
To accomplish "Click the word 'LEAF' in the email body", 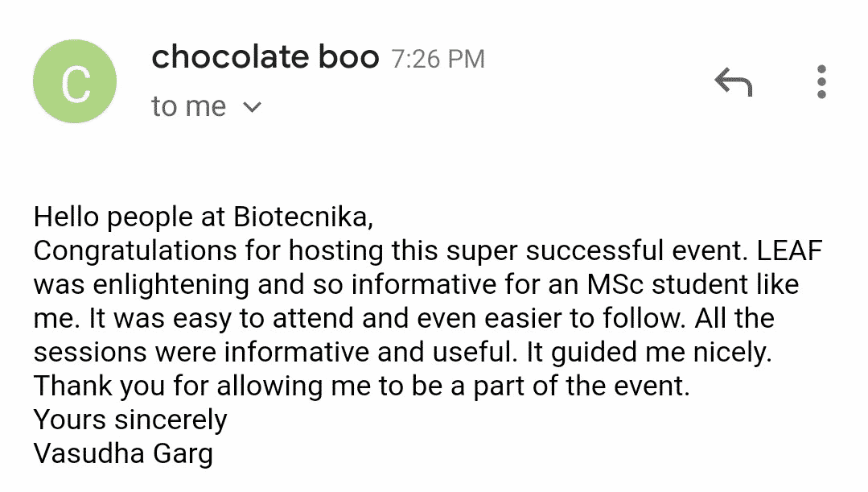I will pos(789,250).
